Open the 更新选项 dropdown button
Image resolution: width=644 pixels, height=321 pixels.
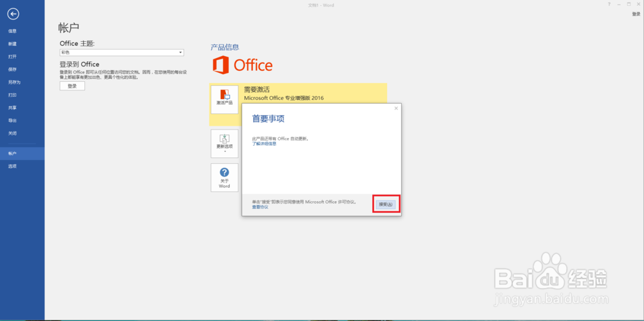[224, 144]
